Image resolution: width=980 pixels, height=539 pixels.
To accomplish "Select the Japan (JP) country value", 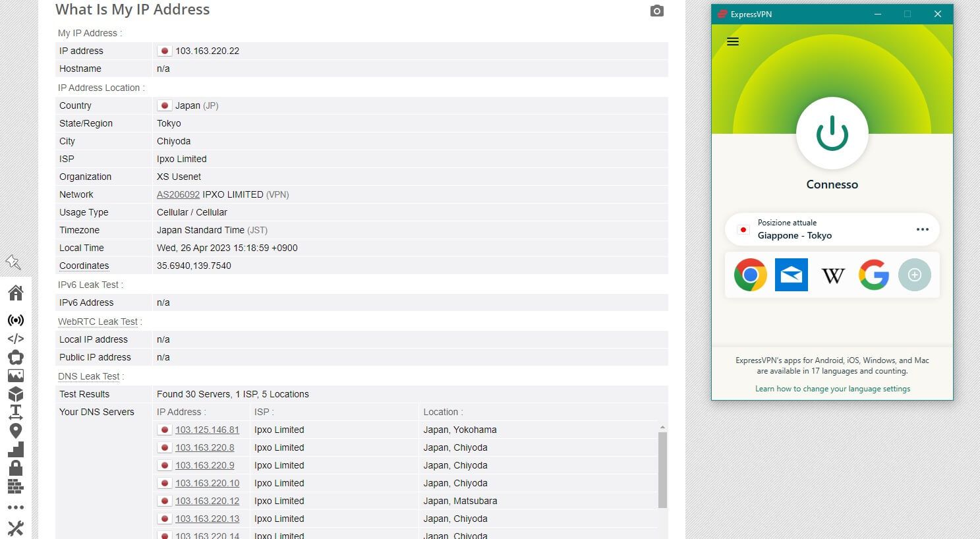I will point(196,105).
